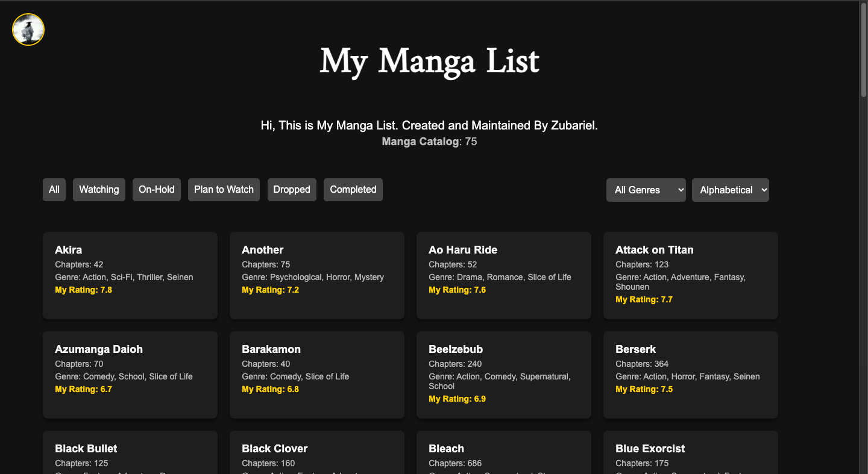Image resolution: width=868 pixels, height=474 pixels.
Task: Open the All Genres dropdown
Action: coord(646,190)
